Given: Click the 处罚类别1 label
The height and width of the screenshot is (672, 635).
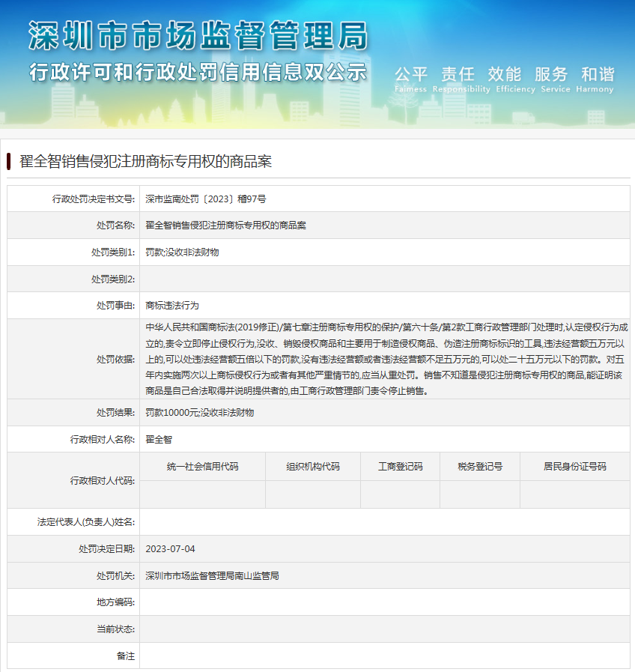Looking at the screenshot, I should (113, 252).
